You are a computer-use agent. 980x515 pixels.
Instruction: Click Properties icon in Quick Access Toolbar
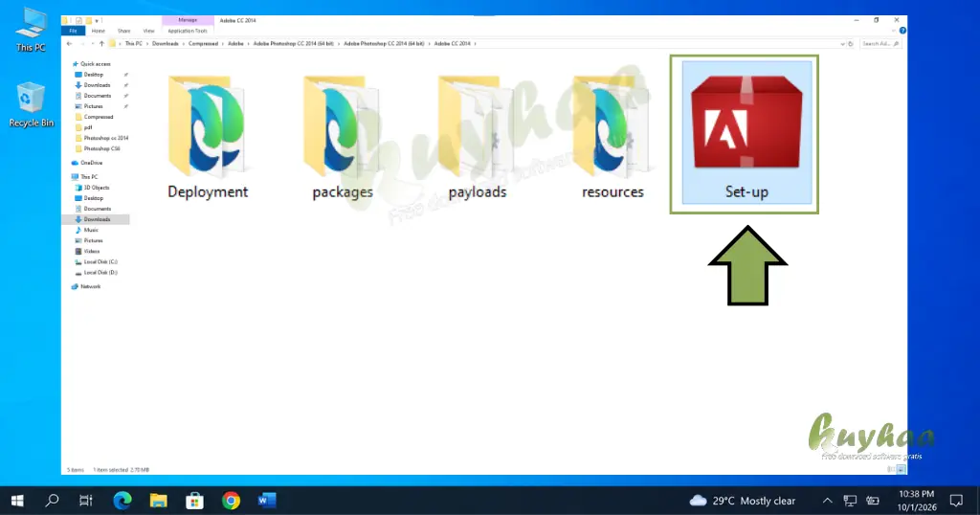pos(78,21)
